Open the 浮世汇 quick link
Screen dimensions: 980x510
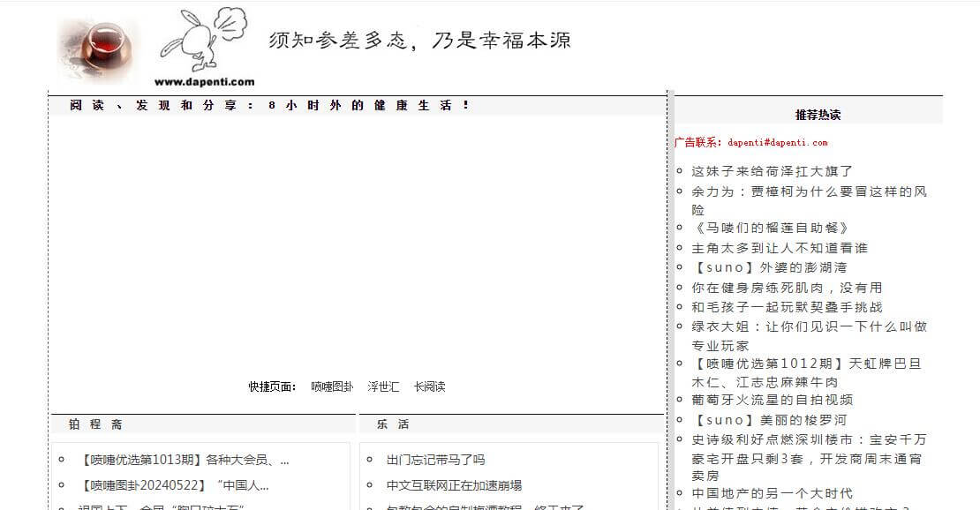383,386
